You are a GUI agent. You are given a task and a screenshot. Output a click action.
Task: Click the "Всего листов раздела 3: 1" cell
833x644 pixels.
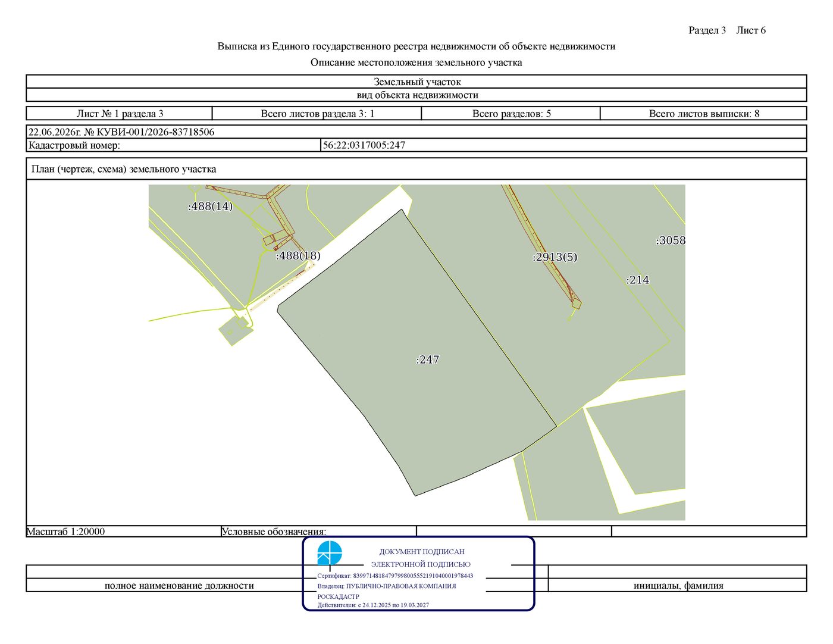click(x=317, y=114)
